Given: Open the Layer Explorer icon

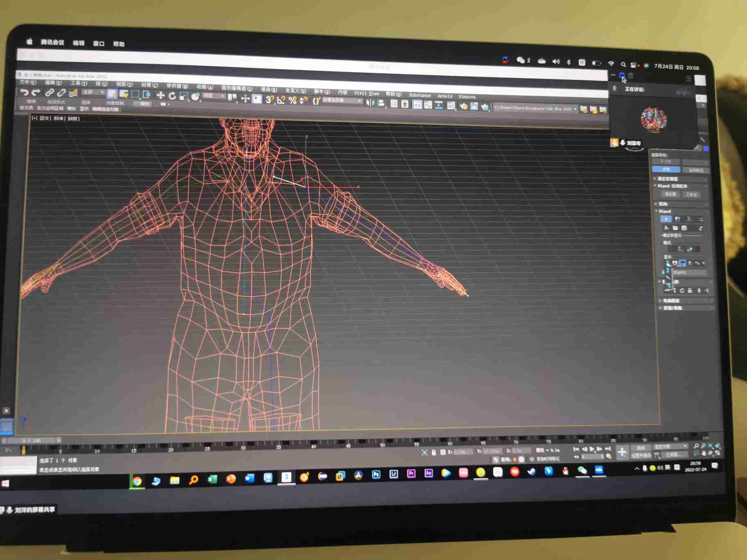Looking at the screenshot, I should 405,104.
